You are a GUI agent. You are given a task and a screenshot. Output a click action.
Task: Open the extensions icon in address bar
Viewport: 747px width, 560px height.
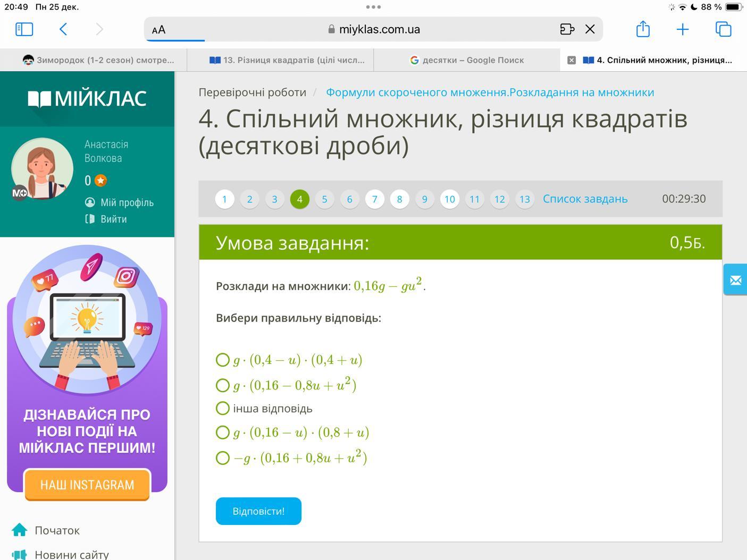click(x=567, y=29)
